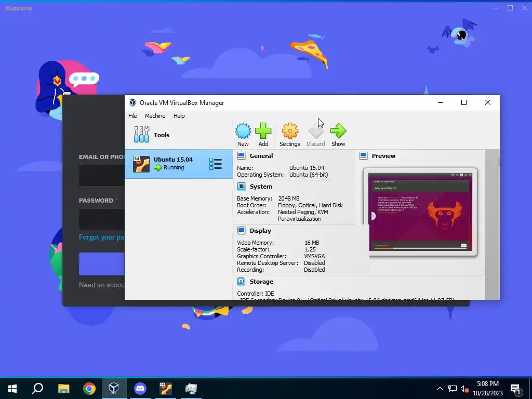This screenshot has height=399, width=532.
Task: Click the Show green arrow icon
Action: pyautogui.click(x=338, y=131)
